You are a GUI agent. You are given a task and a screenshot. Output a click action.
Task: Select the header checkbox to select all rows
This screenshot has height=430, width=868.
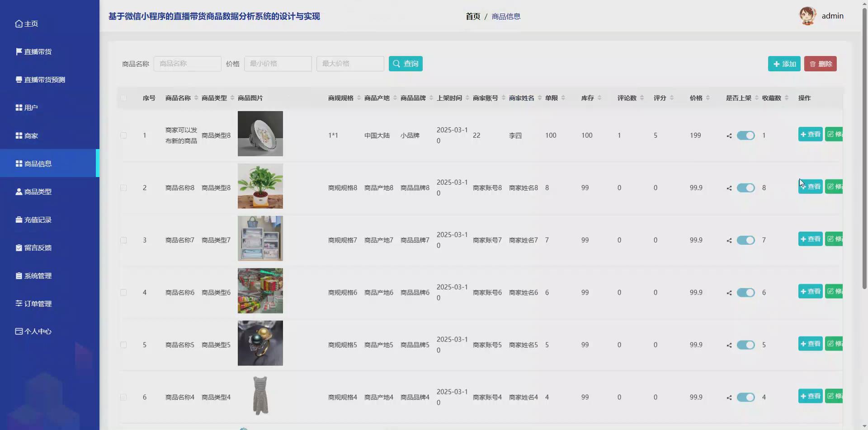(x=123, y=98)
